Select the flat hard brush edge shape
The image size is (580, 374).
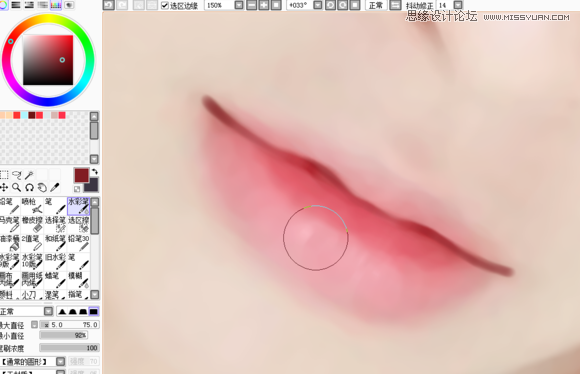(94, 311)
